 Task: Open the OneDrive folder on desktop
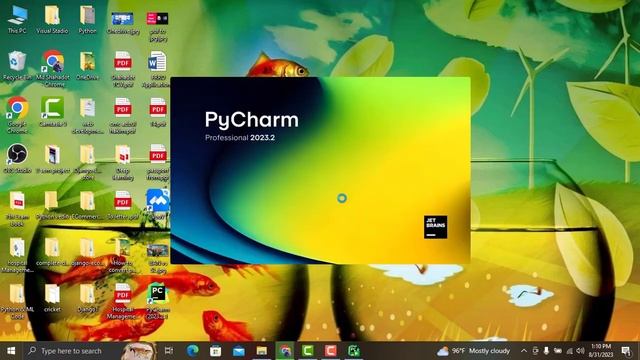coord(87,65)
